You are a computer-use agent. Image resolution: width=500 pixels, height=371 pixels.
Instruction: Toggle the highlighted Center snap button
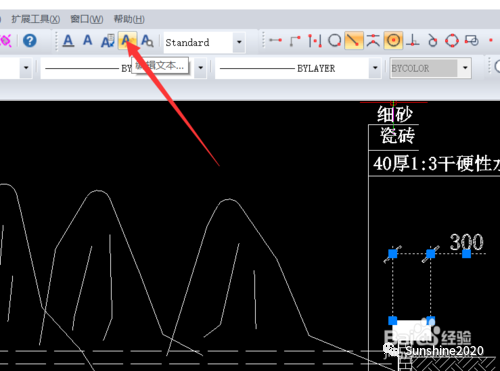[x=393, y=41]
